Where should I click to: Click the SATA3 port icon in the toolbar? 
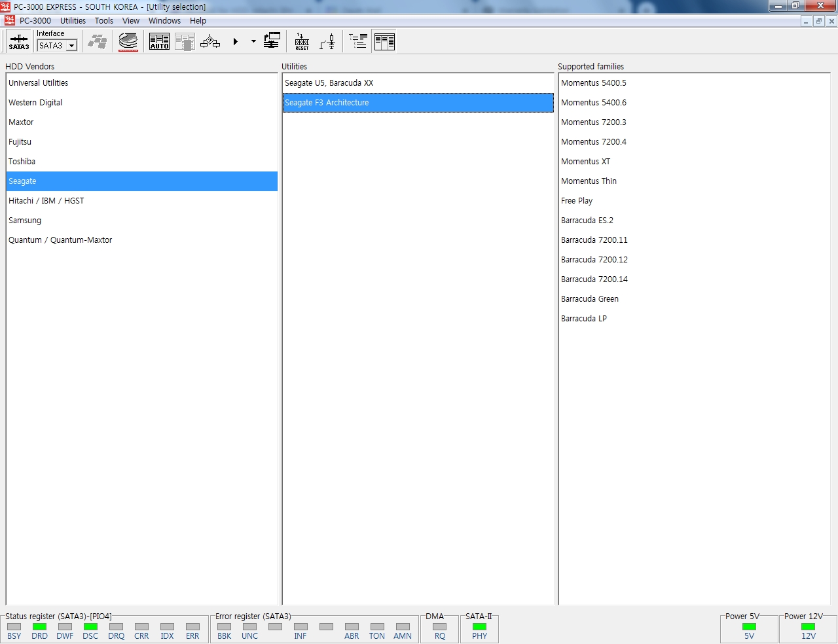tap(18, 42)
